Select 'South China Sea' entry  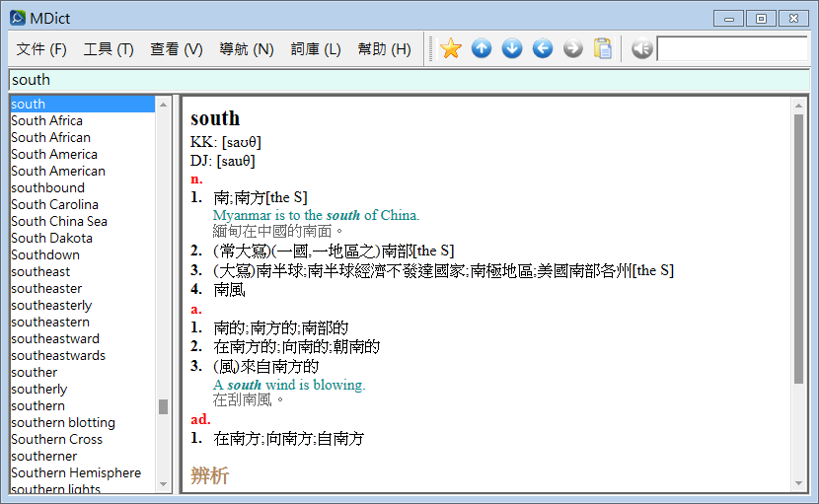(82, 221)
